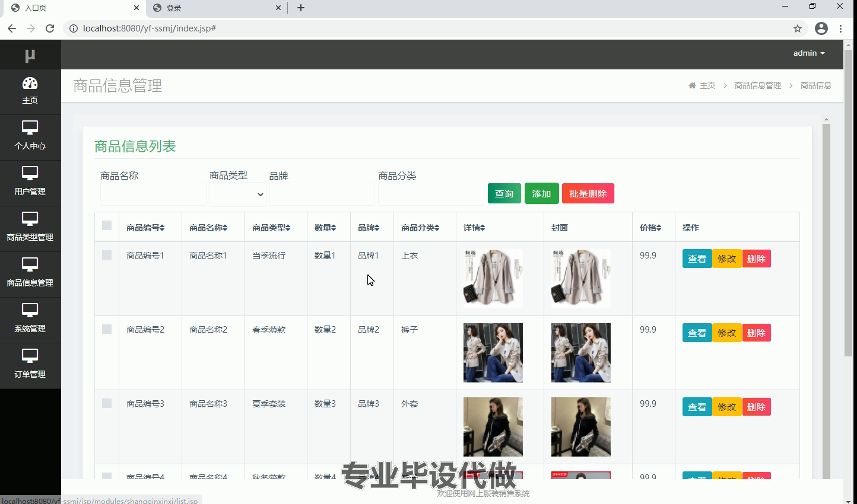This screenshot has height=504, width=857.
Task: Open 用户管理 in the sidebar
Action: [30, 183]
